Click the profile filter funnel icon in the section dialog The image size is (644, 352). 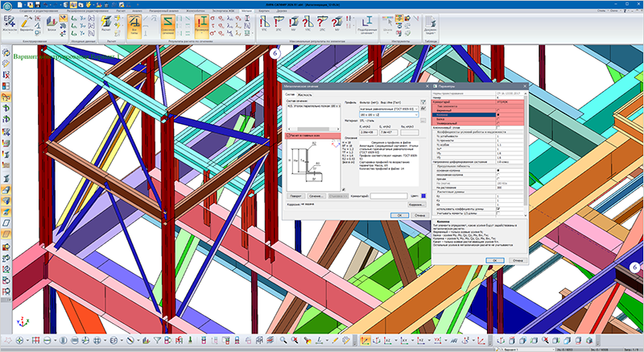423,102
